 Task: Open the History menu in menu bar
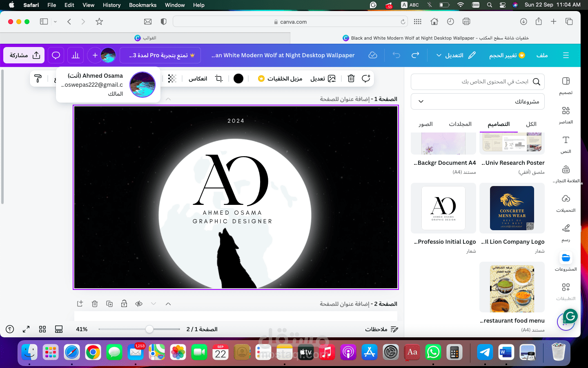pyautogui.click(x=111, y=5)
